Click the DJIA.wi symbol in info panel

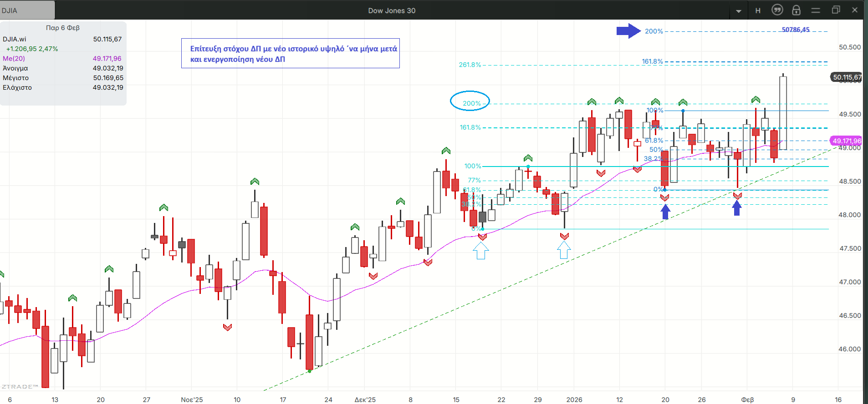pyautogui.click(x=15, y=40)
